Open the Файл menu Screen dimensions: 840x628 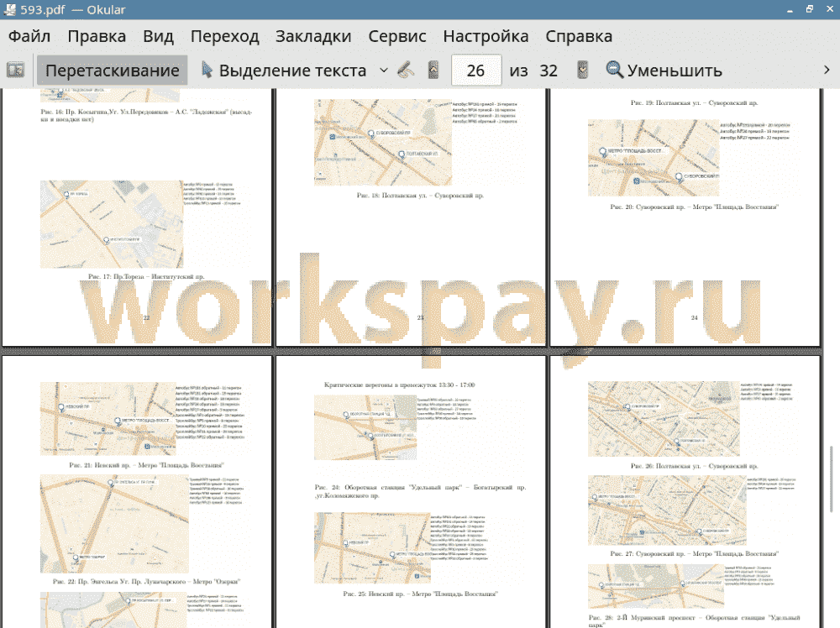coord(29,36)
